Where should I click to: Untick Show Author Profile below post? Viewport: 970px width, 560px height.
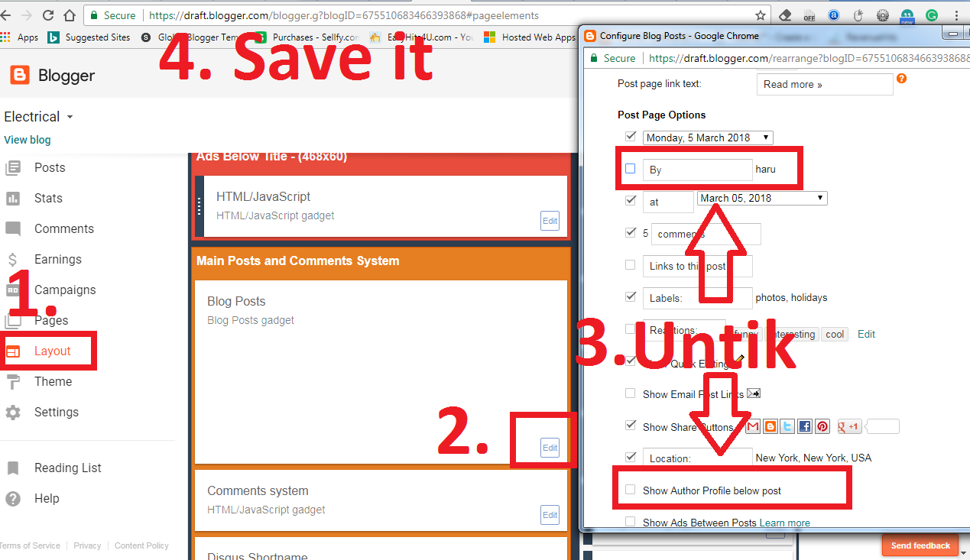pyautogui.click(x=631, y=490)
